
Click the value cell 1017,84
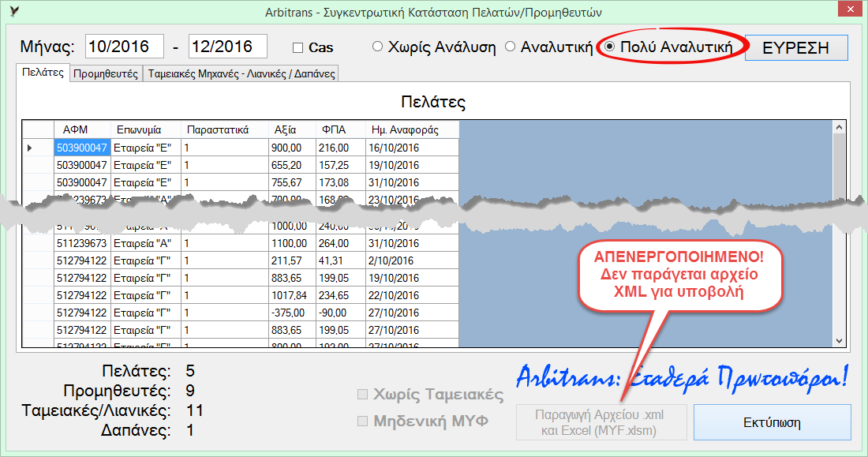pyautogui.click(x=292, y=295)
